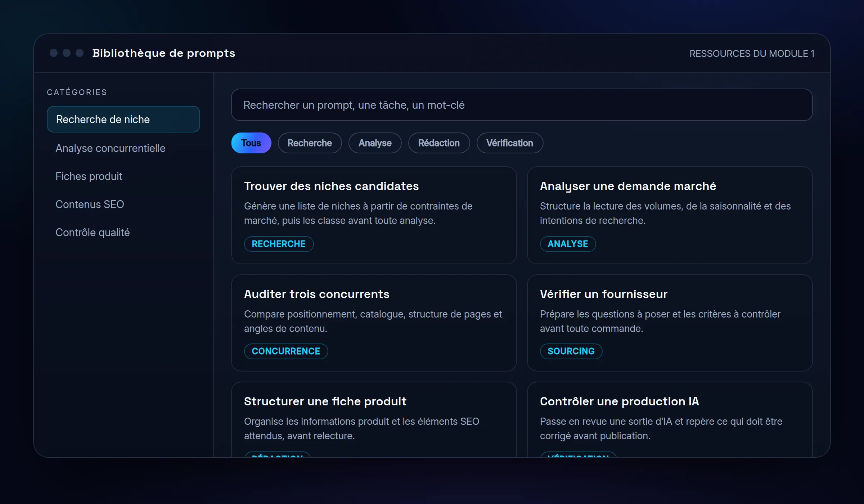The width and height of the screenshot is (864, 504).
Task: Filter prompts by Recherche chip
Action: (310, 143)
